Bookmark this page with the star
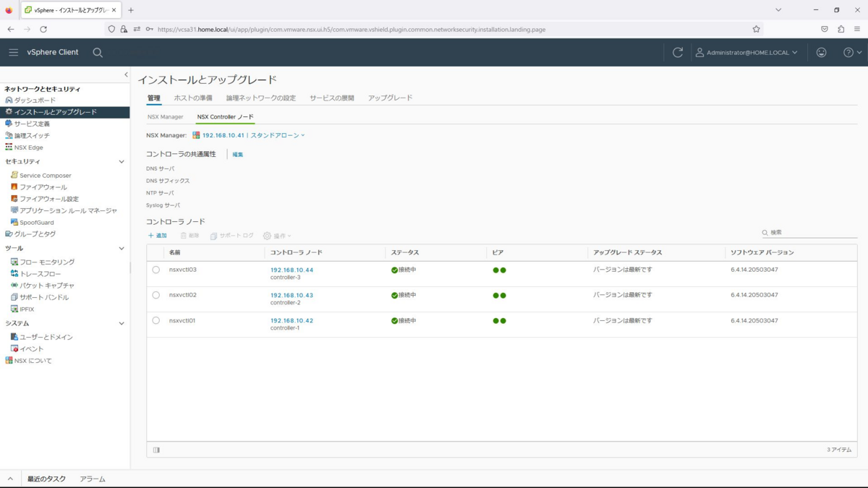The width and height of the screenshot is (868, 488). coord(756,29)
